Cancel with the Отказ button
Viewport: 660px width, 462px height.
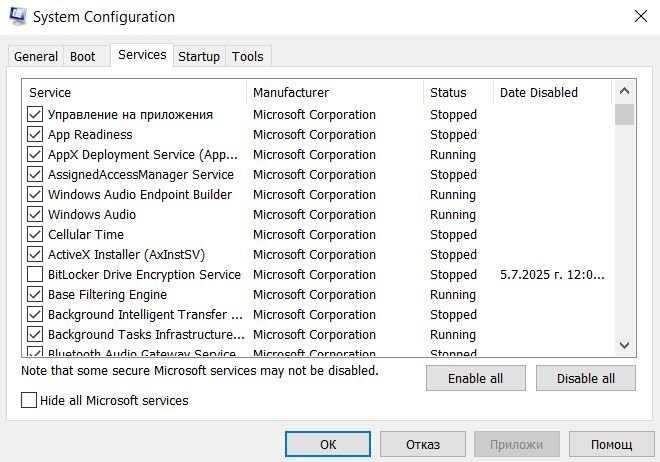[423, 444]
